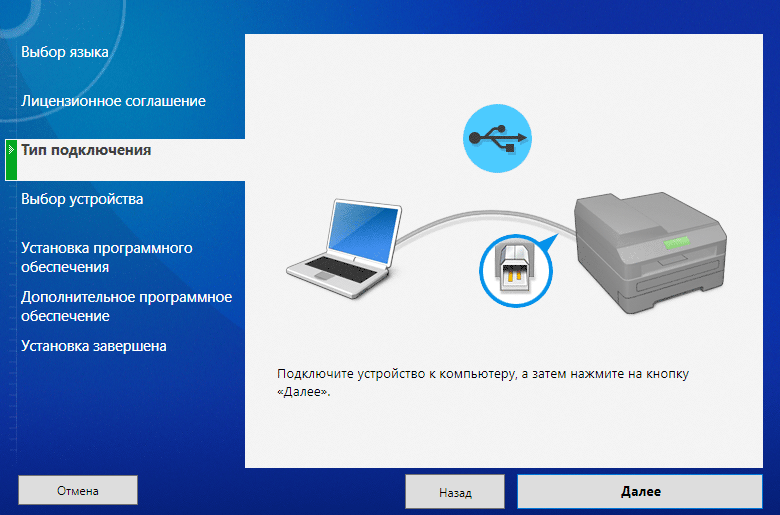The height and width of the screenshot is (515, 780).
Task: Click the Далее button
Action: click(x=640, y=492)
